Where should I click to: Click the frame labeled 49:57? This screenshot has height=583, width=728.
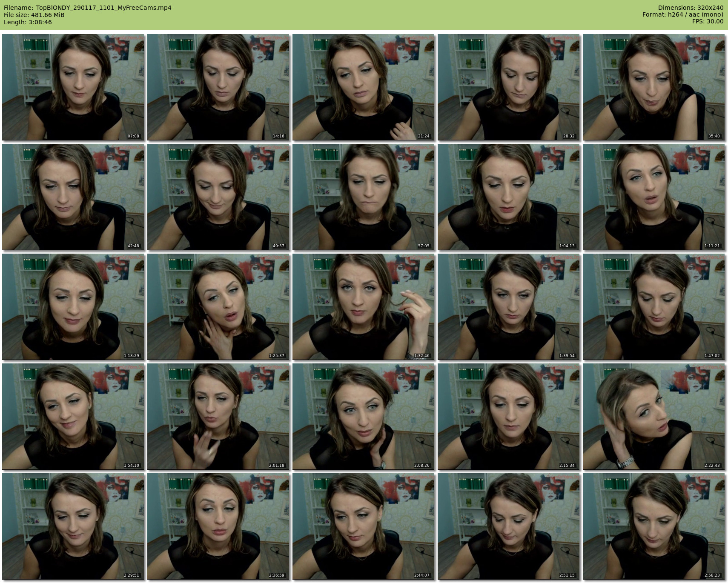tap(218, 197)
